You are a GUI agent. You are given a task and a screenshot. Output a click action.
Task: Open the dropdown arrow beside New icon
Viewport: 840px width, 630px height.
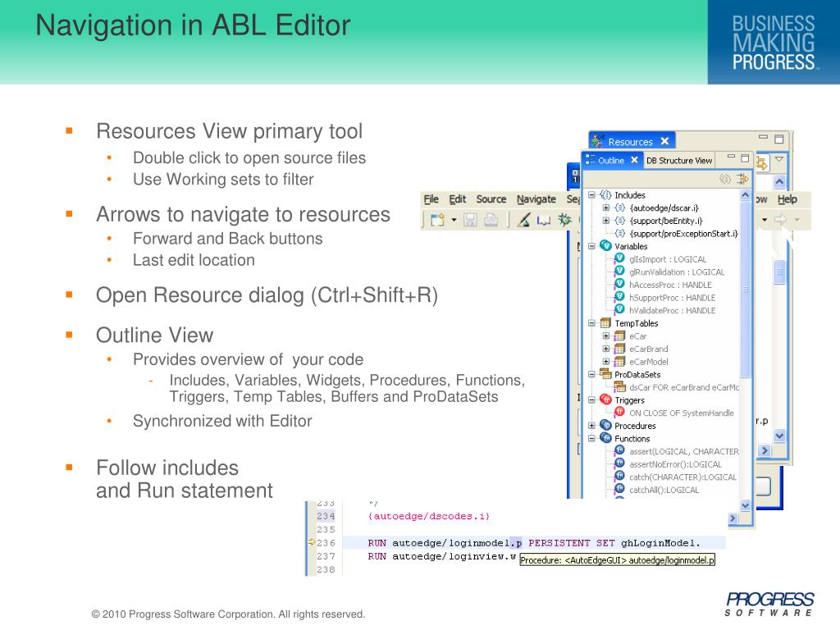pos(454,220)
